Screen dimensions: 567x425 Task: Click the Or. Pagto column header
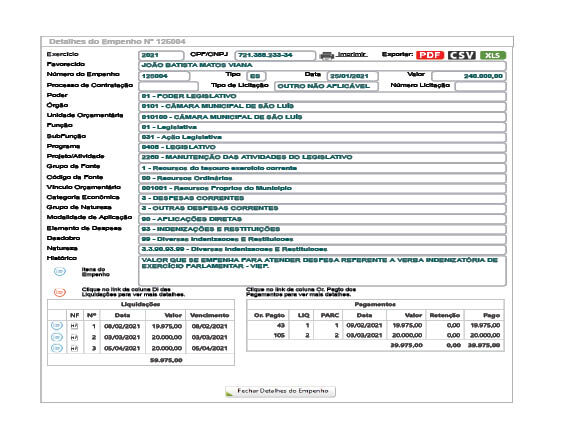(x=269, y=315)
